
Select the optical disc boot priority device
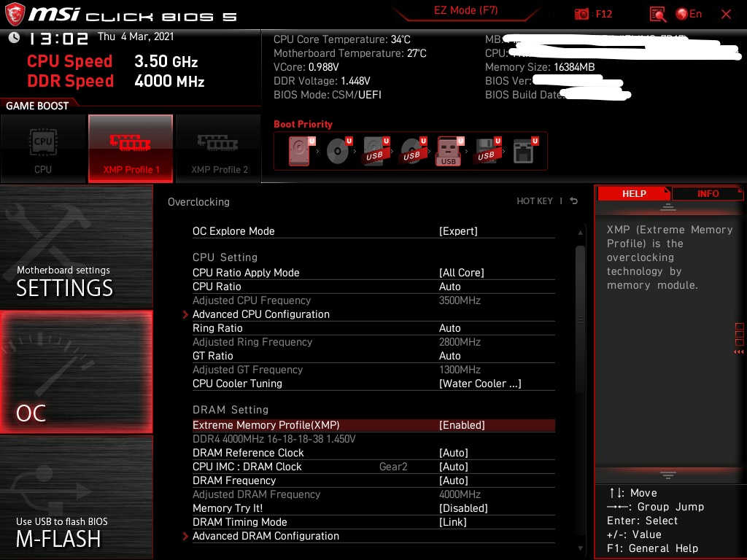(338, 151)
